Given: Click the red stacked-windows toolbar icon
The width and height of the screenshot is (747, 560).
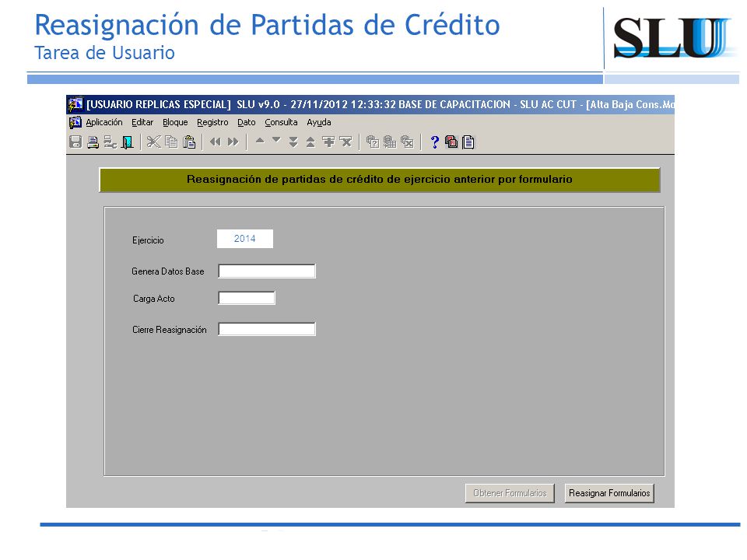Looking at the screenshot, I should [451, 142].
